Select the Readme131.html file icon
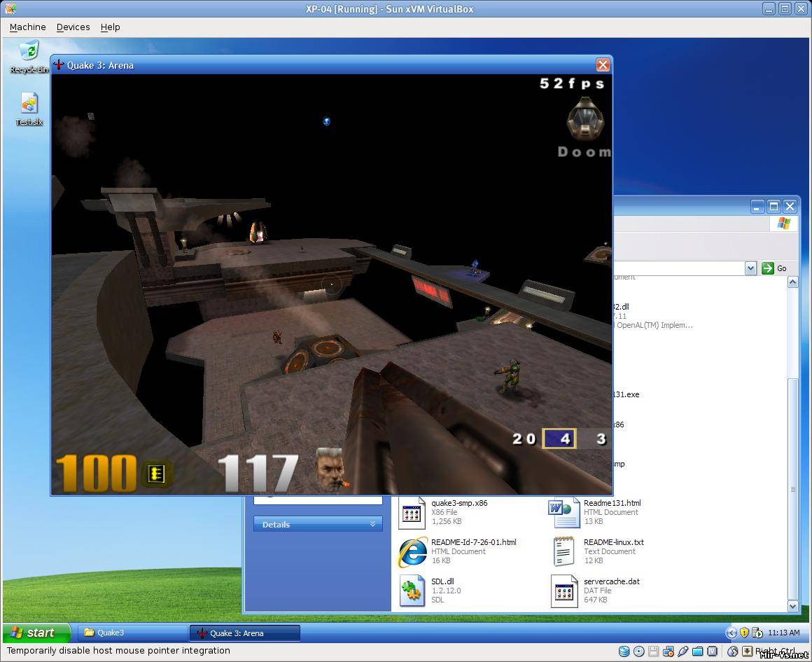 (x=564, y=512)
